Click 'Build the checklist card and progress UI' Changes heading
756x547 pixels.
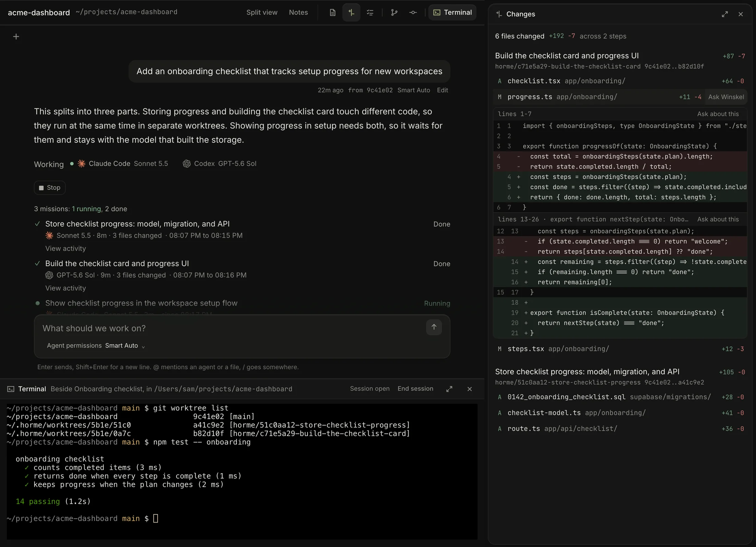[567, 56]
